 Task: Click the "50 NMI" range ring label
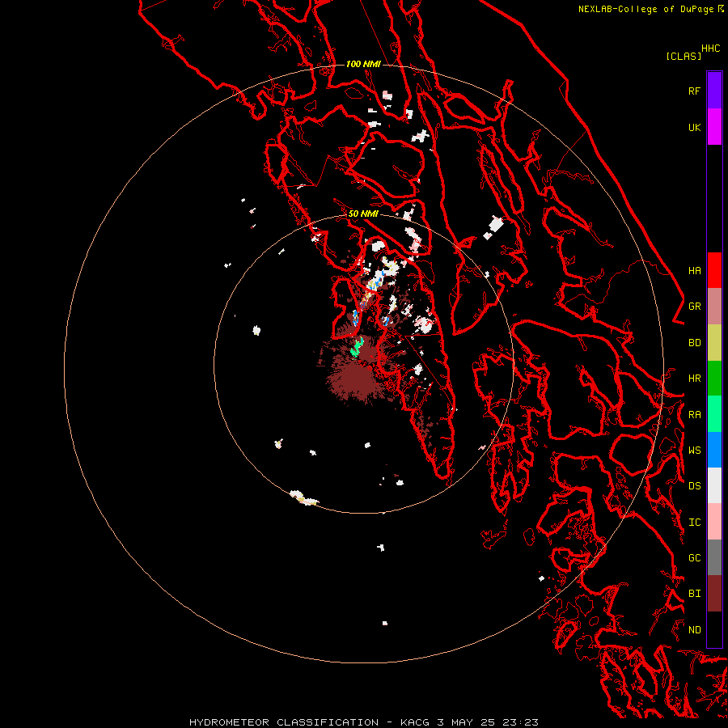pyautogui.click(x=363, y=214)
